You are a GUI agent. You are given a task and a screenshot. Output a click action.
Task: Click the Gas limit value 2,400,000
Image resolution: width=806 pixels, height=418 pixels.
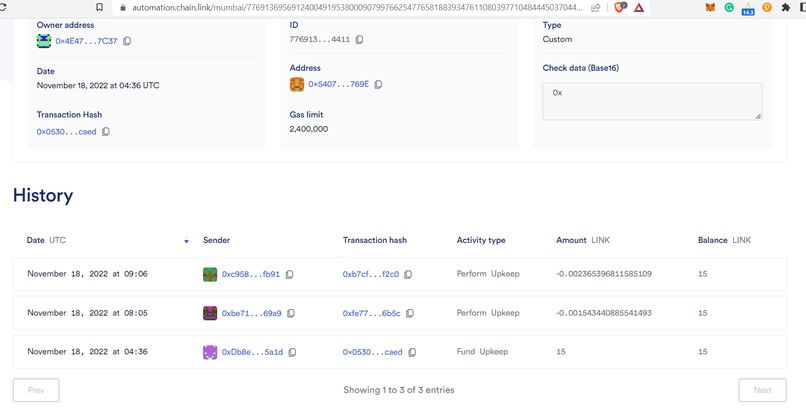(x=308, y=129)
